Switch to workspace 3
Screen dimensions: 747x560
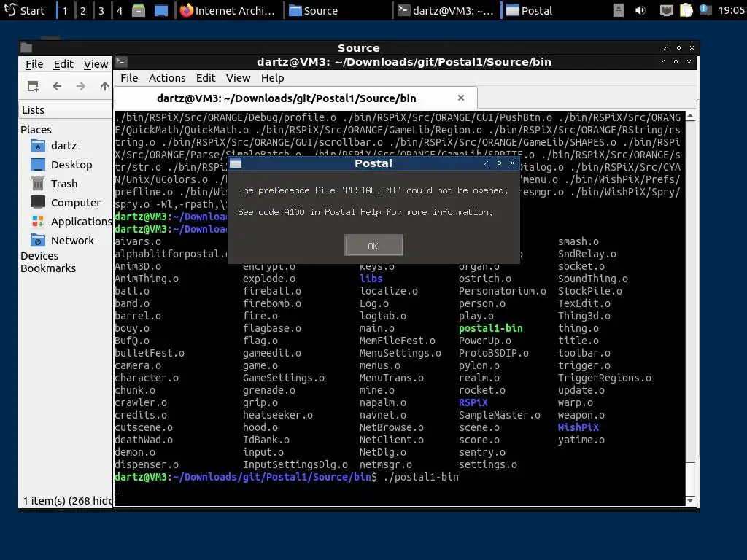click(101, 10)
